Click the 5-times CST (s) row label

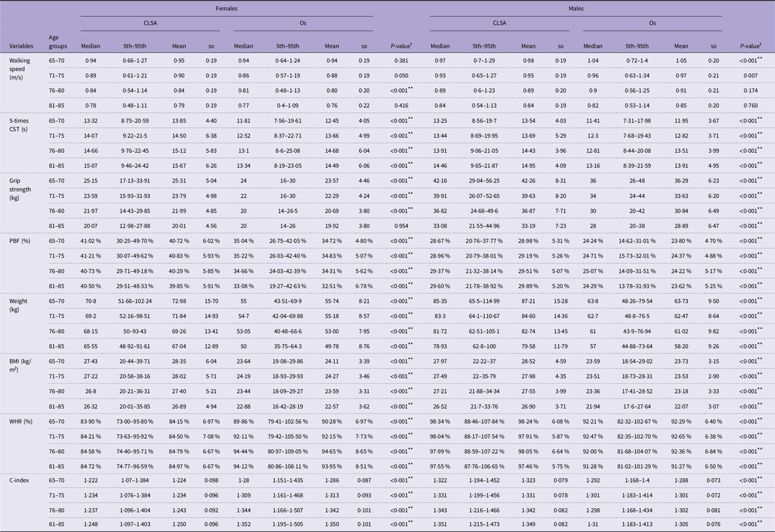19,125
